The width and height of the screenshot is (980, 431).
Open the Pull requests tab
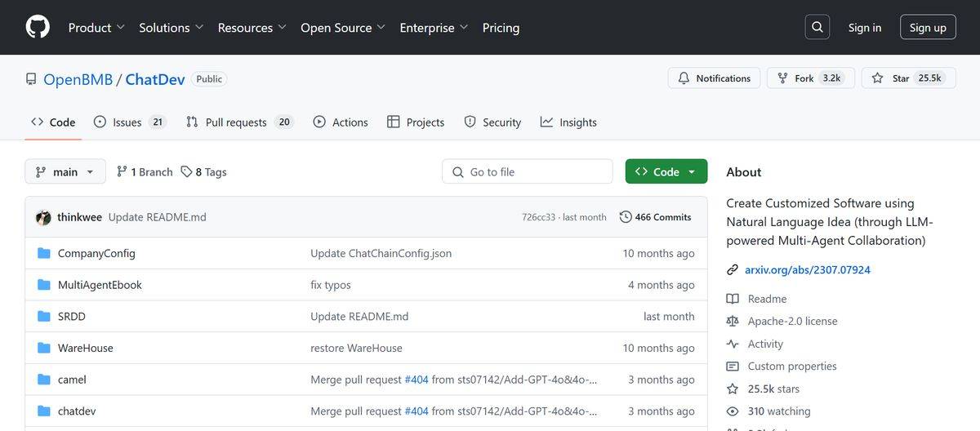point(239,122)
